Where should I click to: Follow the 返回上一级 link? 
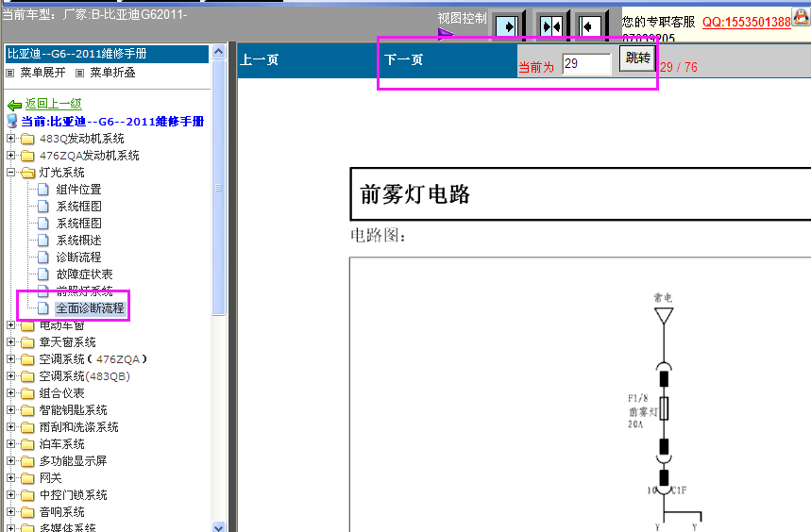point(53,104)
